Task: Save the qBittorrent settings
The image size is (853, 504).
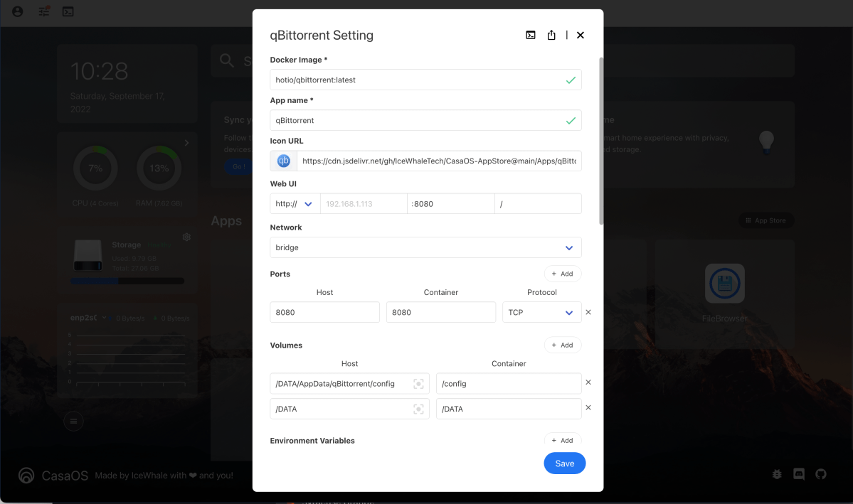Action: 565,463
